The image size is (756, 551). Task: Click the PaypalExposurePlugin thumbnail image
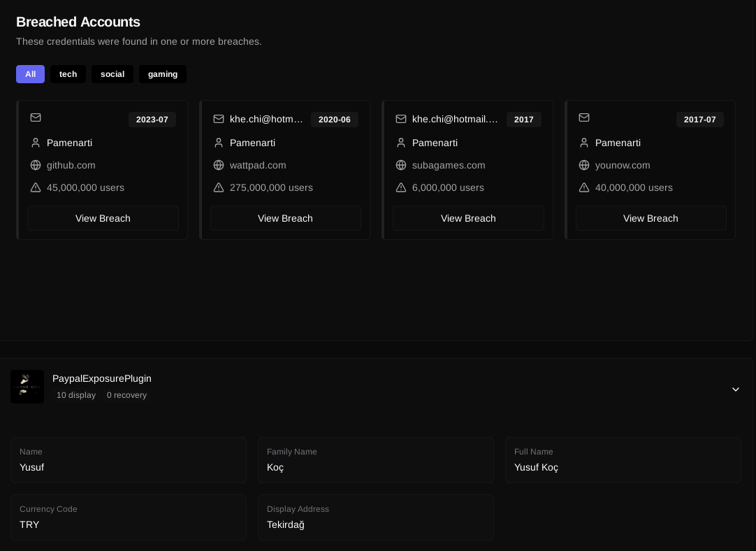tap(27, 387)
